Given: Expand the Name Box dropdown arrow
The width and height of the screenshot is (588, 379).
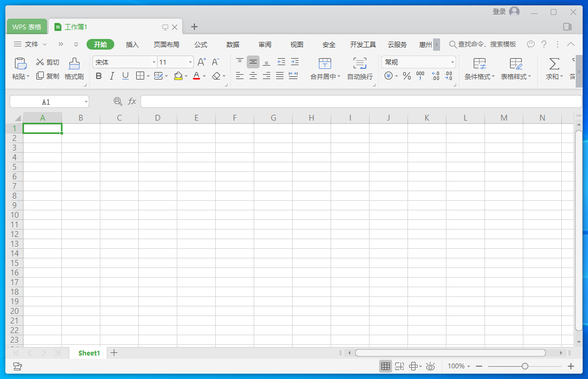Looking at the screenshot, I should [86, 102].
